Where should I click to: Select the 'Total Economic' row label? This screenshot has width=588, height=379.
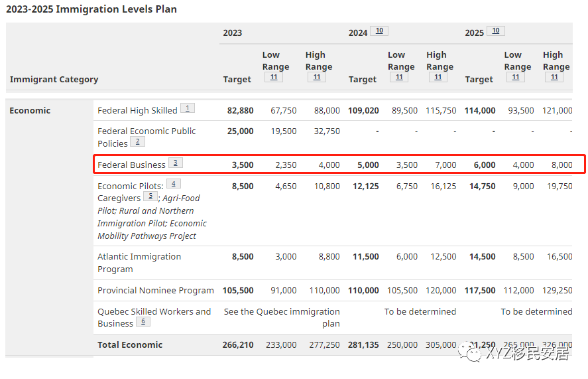click(130, 345)
